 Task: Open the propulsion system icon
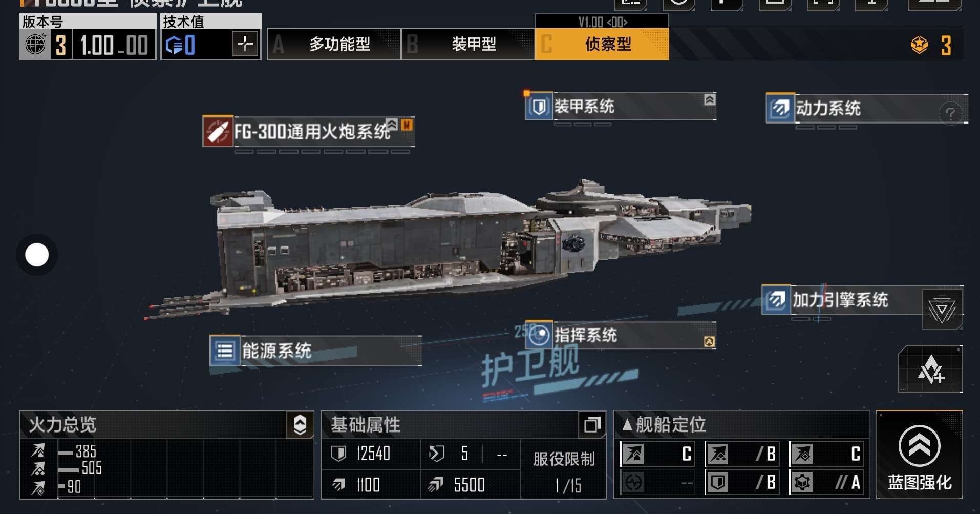(x=780, y=108)
